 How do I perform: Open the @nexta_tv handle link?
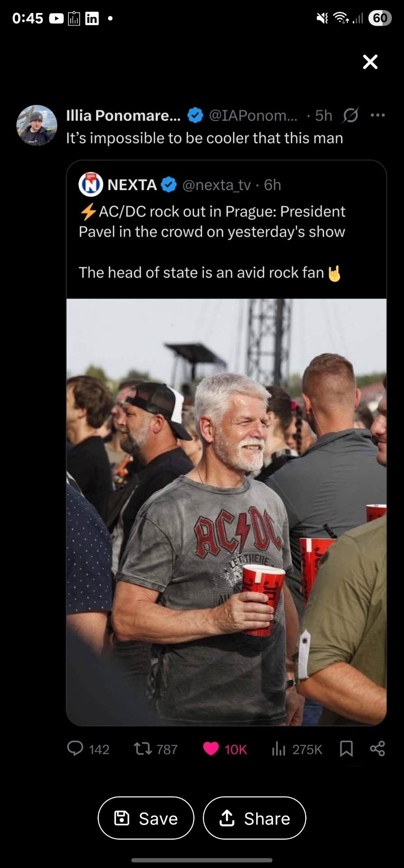click(216, 185)
